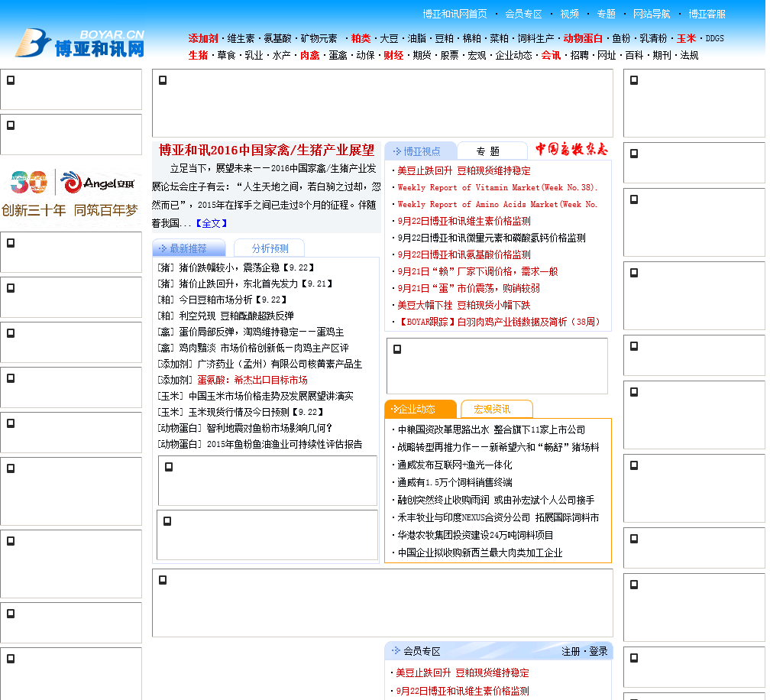Open Weekly Report of Amino Acids Market link
The width and height of the screenshot is (770, 700).
(x=497, y=204)
